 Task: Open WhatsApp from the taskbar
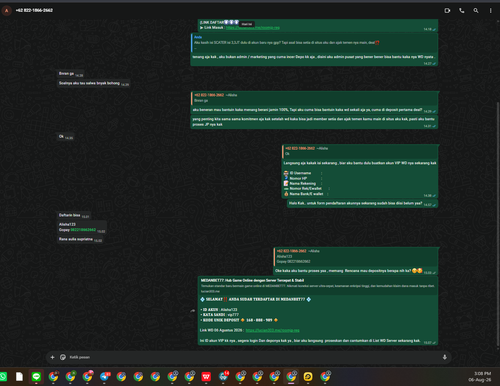[x=3, y=377]
